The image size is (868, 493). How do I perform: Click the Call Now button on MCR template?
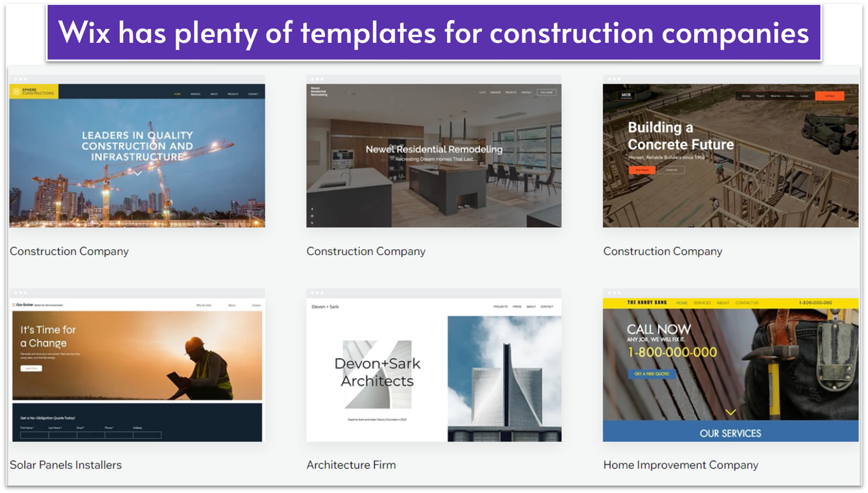829,96
